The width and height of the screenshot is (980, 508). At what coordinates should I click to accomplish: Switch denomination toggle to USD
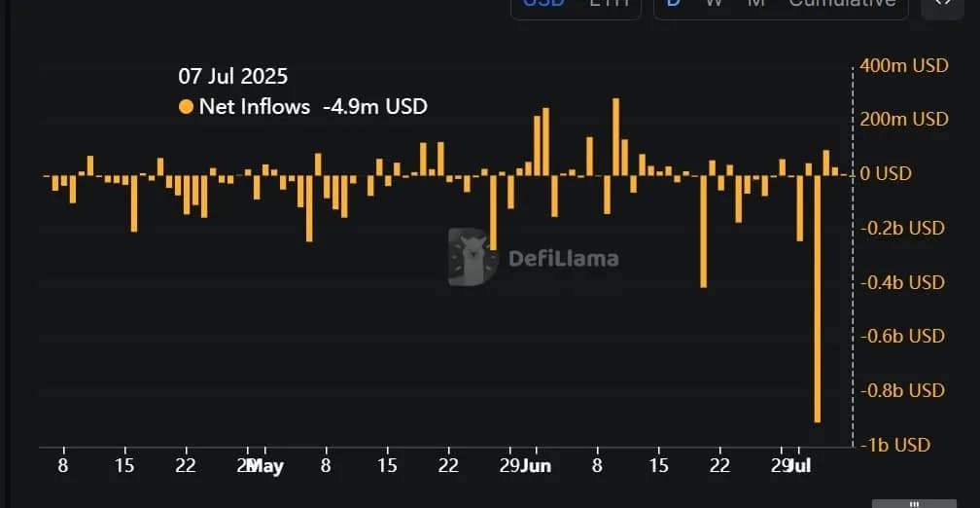543,3
